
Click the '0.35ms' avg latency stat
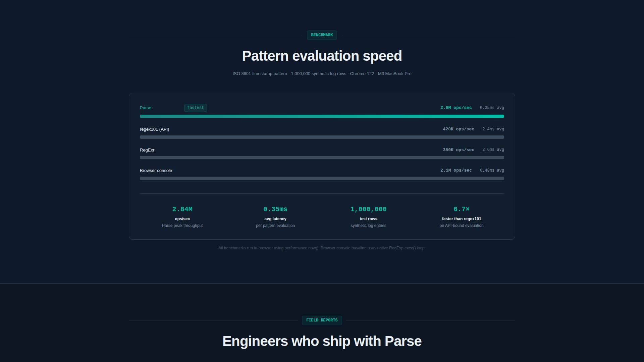pyautogui.click(x=275, y=209)
